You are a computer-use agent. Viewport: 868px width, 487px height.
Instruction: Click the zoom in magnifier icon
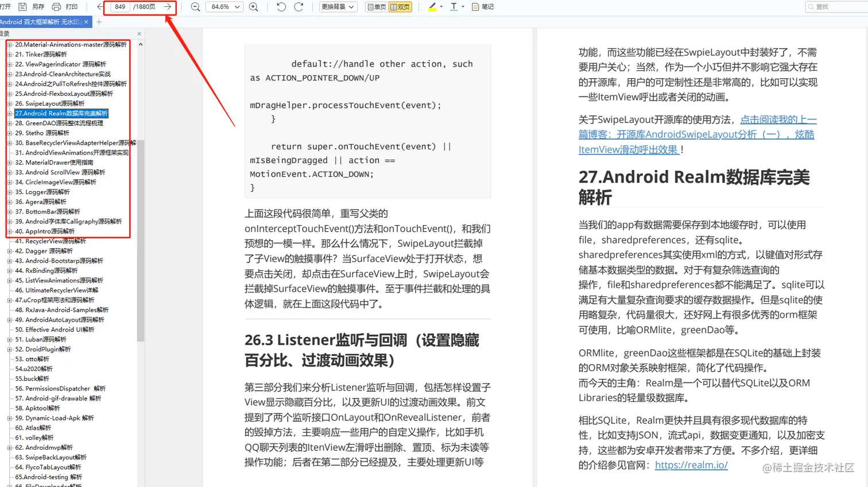(254, 7)
